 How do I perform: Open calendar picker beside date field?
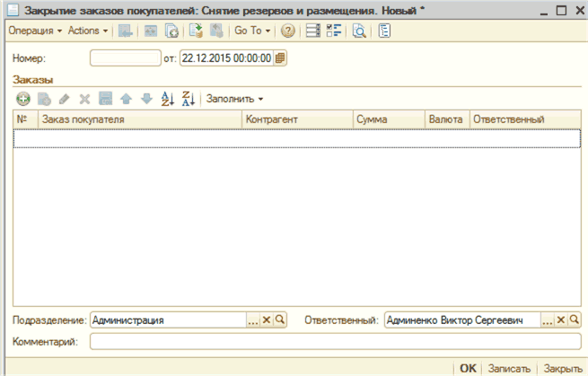(x=280, y=58)
